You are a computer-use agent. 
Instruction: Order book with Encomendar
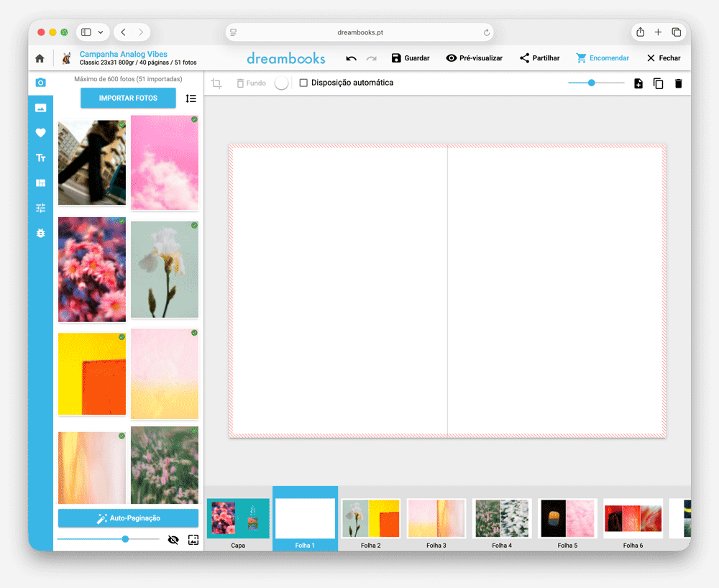coord(603,58)
